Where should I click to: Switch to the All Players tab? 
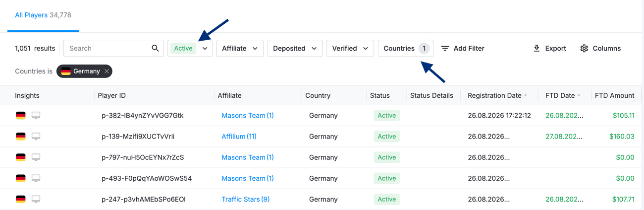[x=43, y=15]
